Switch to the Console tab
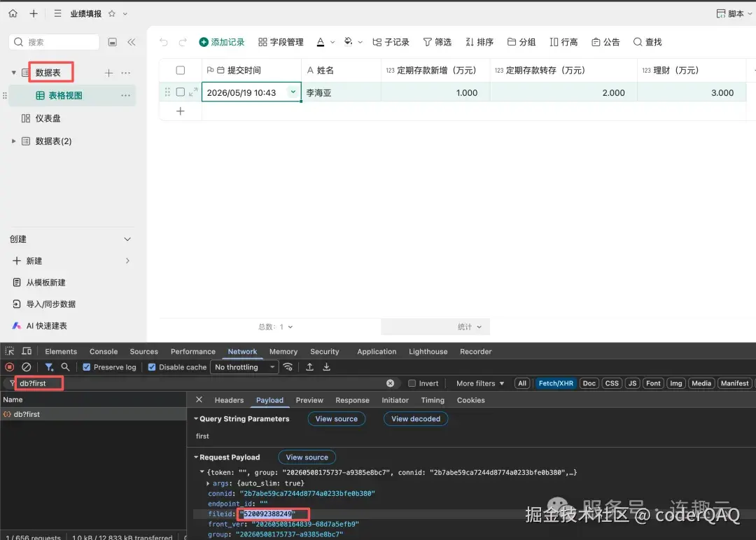 [104, 352]
